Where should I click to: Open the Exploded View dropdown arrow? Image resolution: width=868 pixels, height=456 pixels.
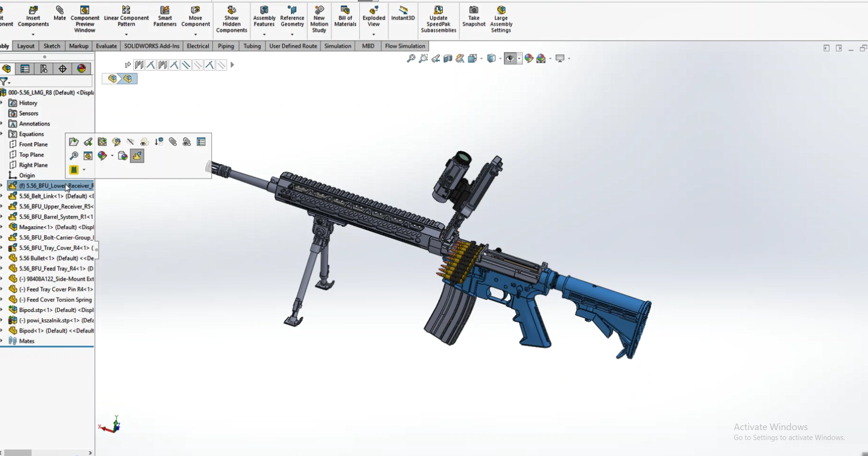point(373,34)
